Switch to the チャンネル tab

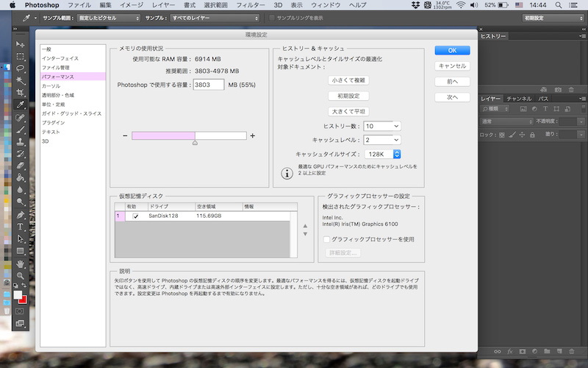pos(519,99)
